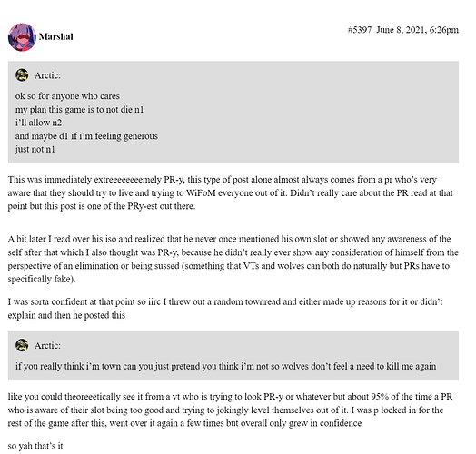Click quoted line 'and maybe d1 if i'm feeling generous'
Viewport: 476px width, 454px height.
pos(86,136)
